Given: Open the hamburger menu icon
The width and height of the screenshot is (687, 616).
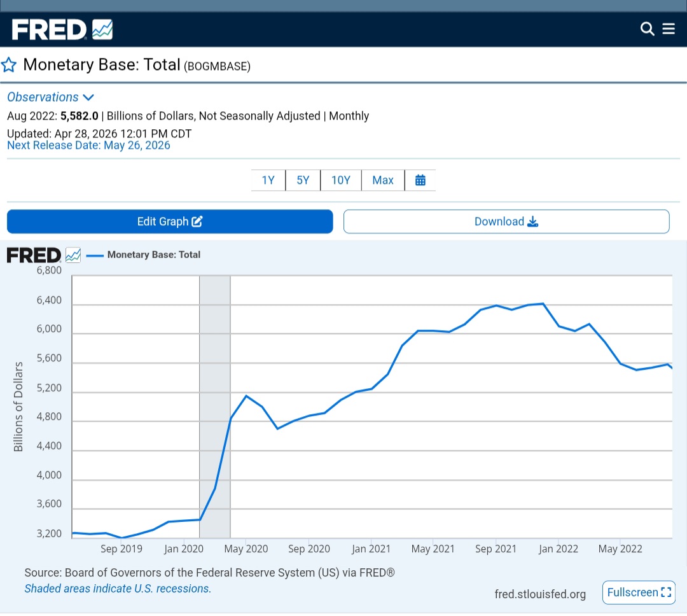Looking at the screenshot, I should click(x=668, y=29).
